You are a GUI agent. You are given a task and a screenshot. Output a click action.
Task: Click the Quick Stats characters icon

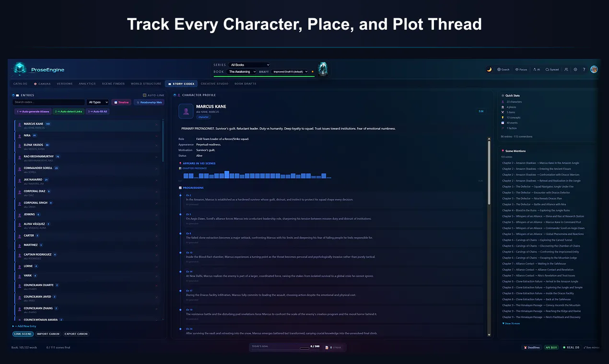503,102
